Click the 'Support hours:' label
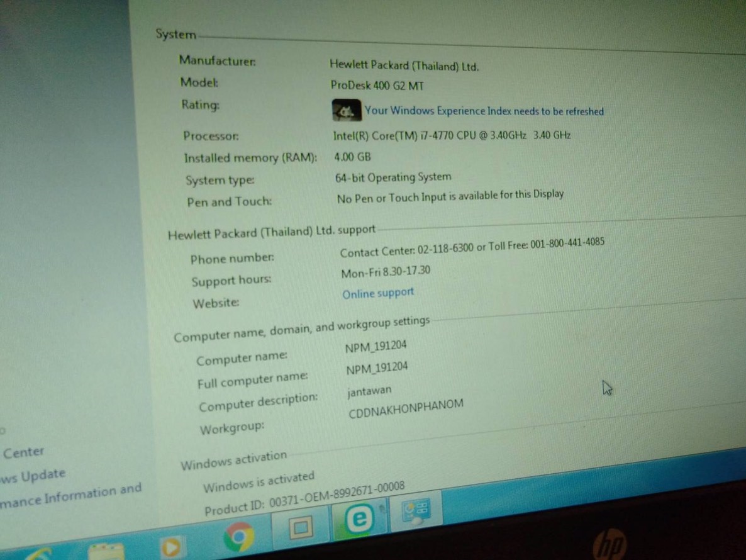Image resolution: width=746 pixels, height=560 pixels. tap(231, 280)
